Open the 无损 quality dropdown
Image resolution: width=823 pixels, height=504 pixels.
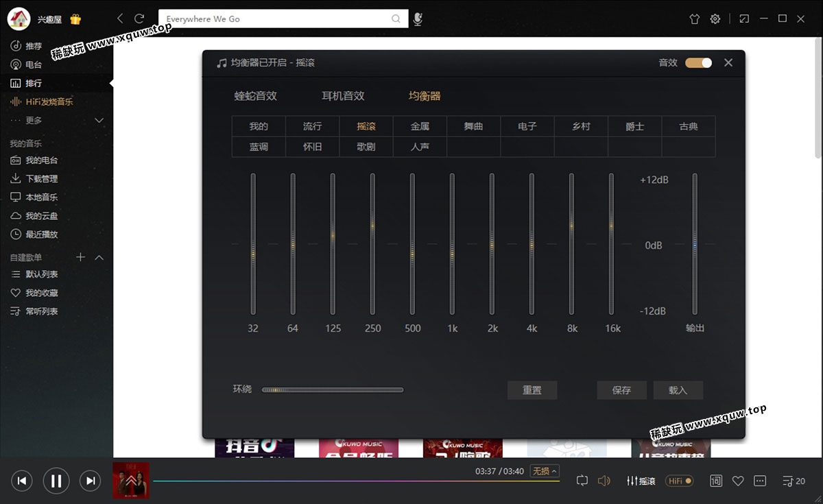(x=545, y=471)
